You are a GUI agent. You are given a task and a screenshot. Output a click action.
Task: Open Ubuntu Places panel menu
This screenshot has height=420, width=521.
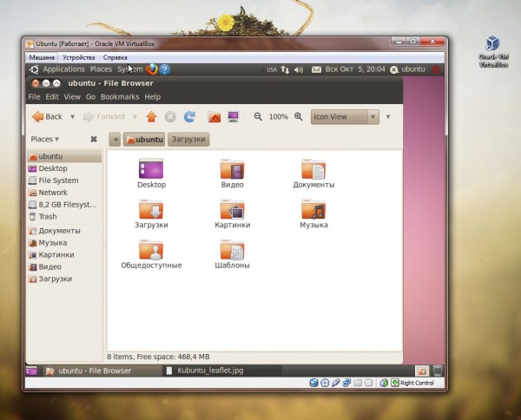pyautogui.click(x=101, y=69)
